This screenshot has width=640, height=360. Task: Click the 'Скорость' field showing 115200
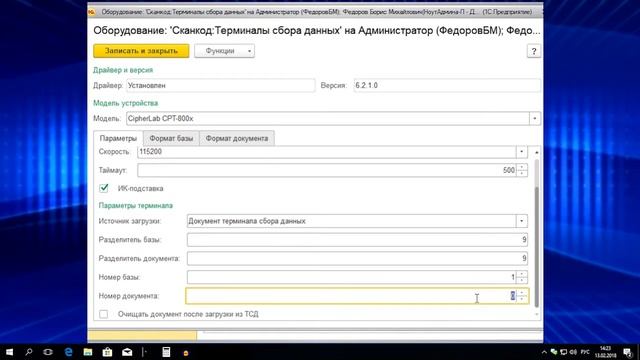(327, 152)
